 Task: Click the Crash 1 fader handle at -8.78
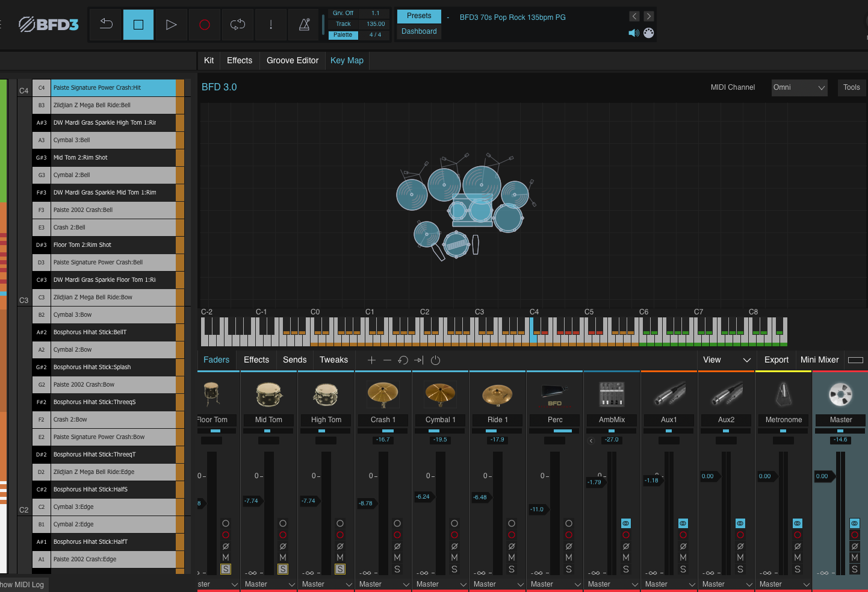pyautogui.click(x=367, y=503)
